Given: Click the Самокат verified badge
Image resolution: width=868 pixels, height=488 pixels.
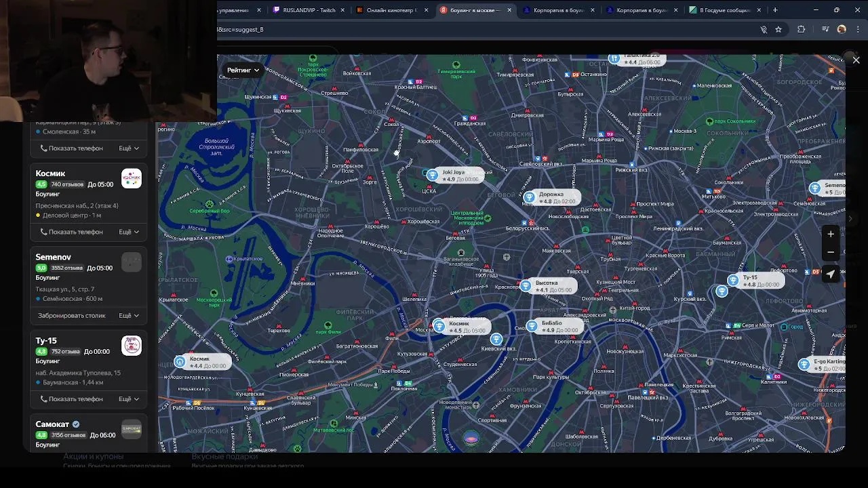Looking at the screenshot, I should click(76, 424).
